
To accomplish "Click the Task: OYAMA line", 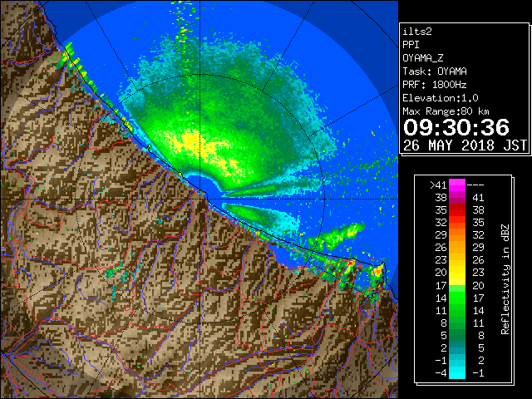I will click(x=435, y=71).
